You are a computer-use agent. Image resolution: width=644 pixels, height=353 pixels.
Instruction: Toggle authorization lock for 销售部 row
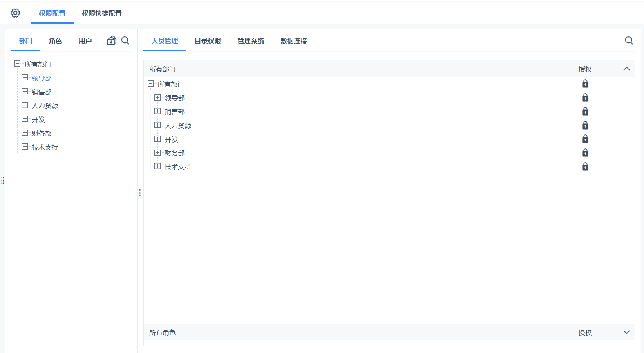click(x=585, y=112)
